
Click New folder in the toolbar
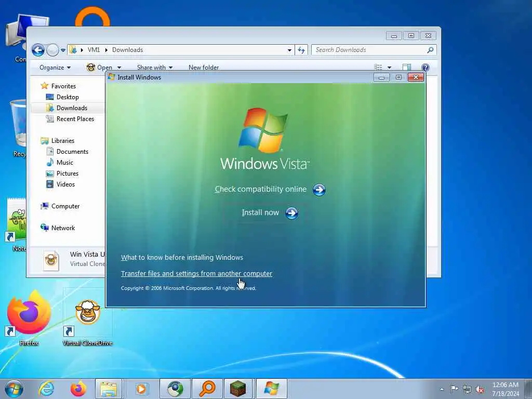tap(204, 68)
